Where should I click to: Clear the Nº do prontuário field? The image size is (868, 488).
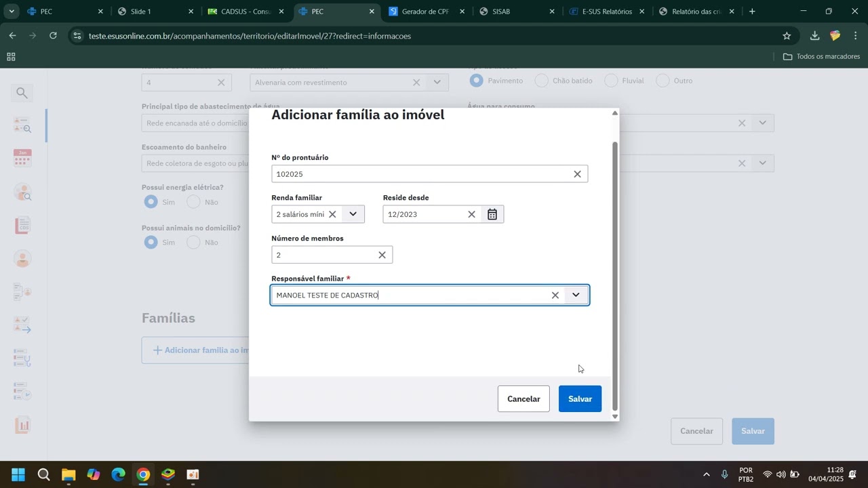click(577, 174)
